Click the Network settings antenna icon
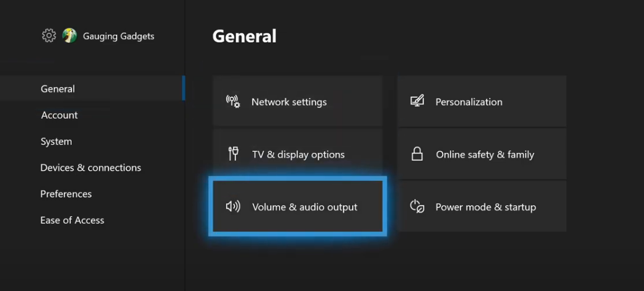 tap(233, 102)
